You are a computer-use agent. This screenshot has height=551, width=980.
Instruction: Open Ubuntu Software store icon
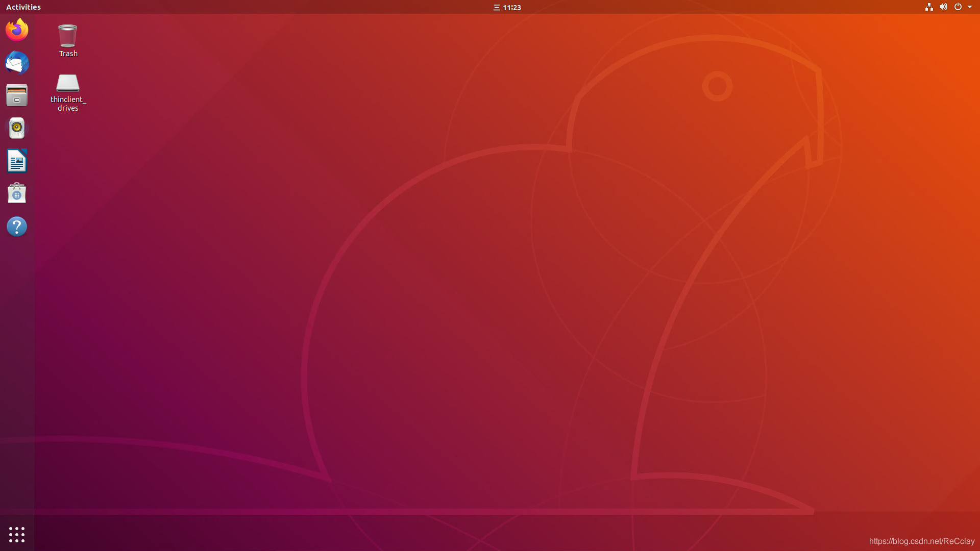[17, 193]
